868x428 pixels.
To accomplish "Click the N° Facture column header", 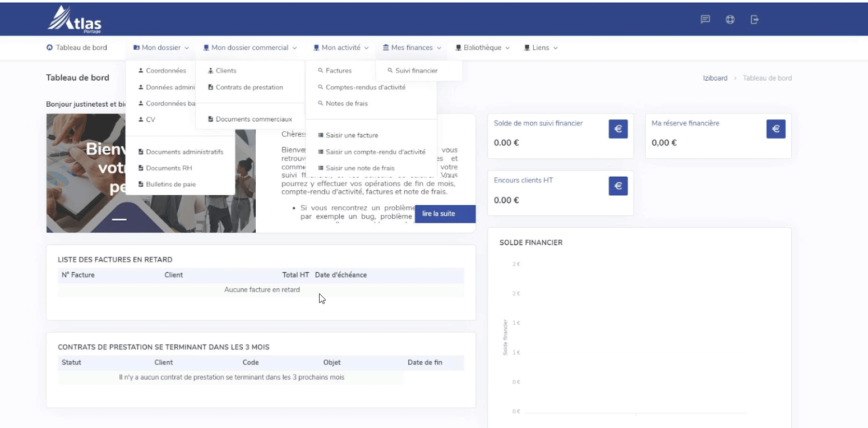I will (78, 275).
